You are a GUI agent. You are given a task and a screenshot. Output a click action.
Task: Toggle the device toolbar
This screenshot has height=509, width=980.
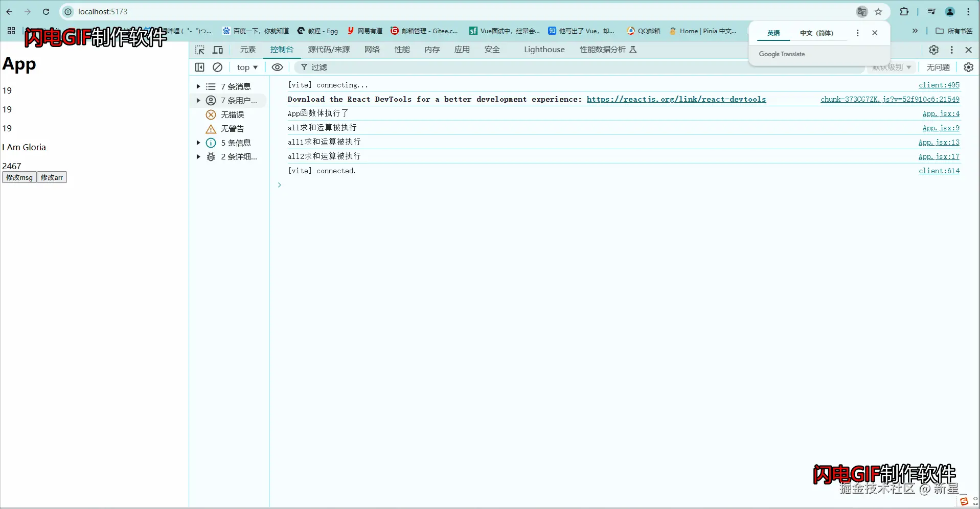pos(217,50)
